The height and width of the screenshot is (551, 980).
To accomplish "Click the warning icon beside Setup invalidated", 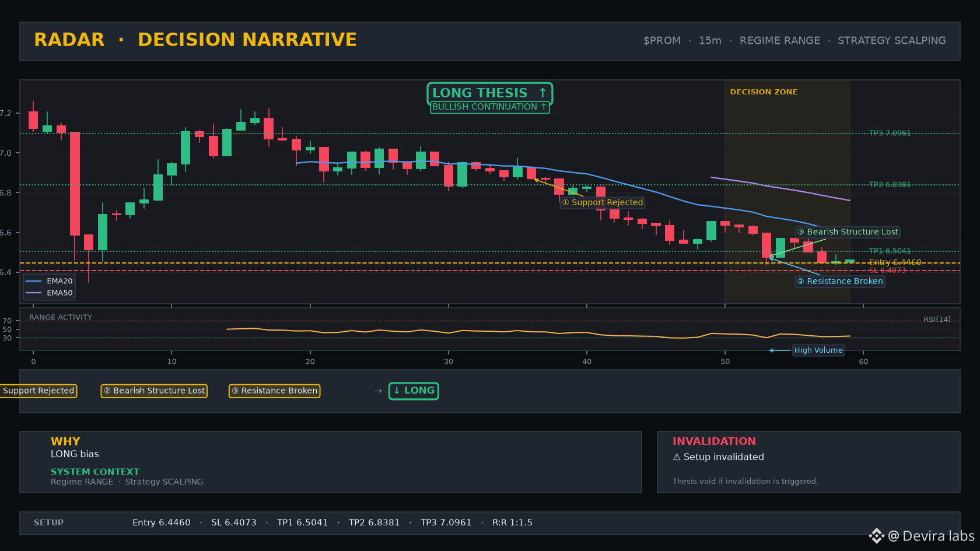I will 677,457.
